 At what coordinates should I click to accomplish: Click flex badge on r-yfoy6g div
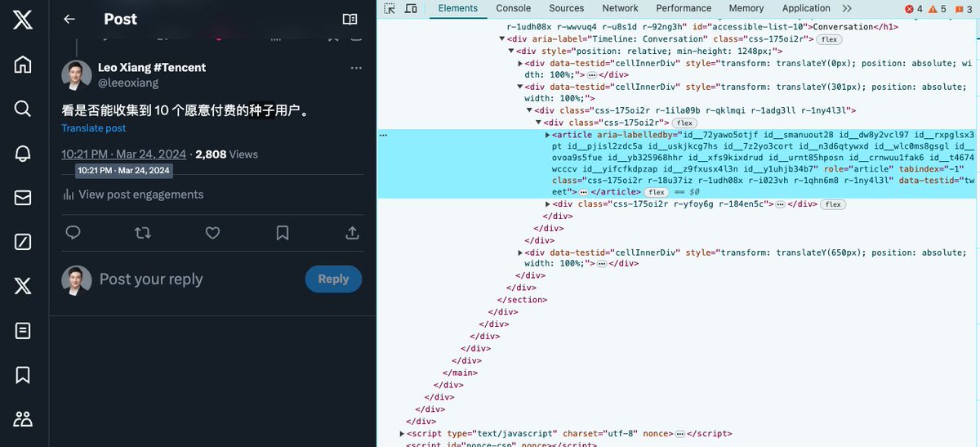pos(833,204)
